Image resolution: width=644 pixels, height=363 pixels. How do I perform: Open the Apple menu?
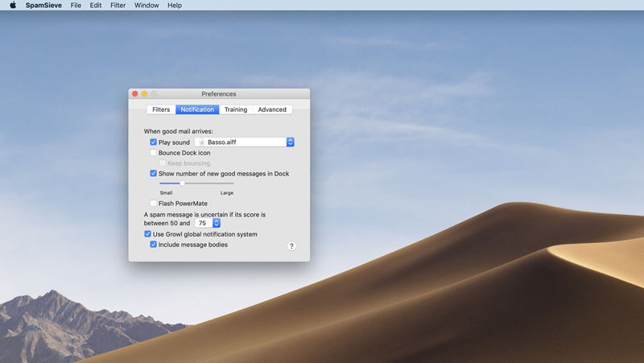(13, 6)
